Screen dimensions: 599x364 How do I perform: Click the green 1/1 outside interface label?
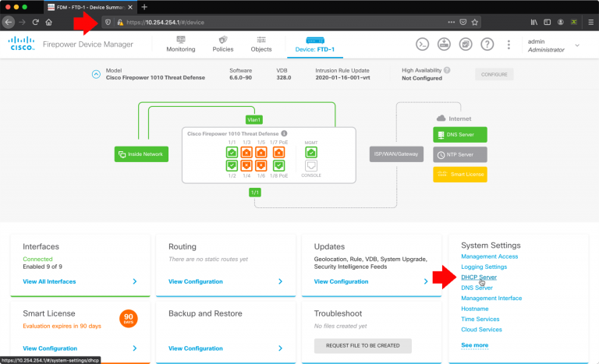(x=255, y=193)
